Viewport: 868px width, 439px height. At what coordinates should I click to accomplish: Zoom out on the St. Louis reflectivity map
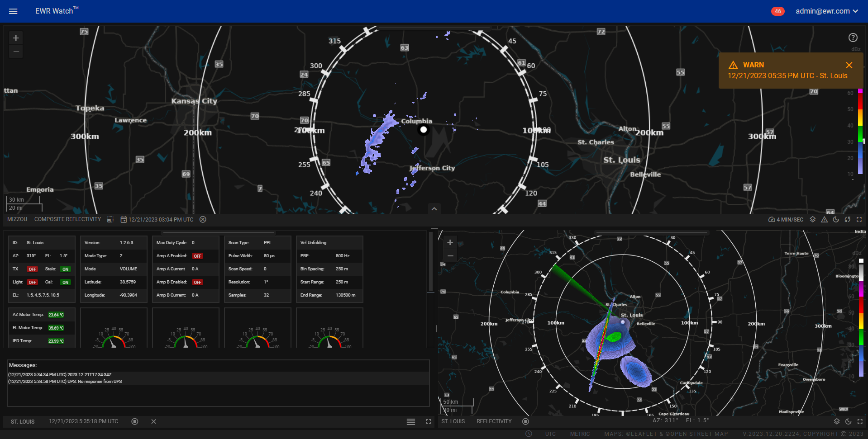(x=450, y=256)
